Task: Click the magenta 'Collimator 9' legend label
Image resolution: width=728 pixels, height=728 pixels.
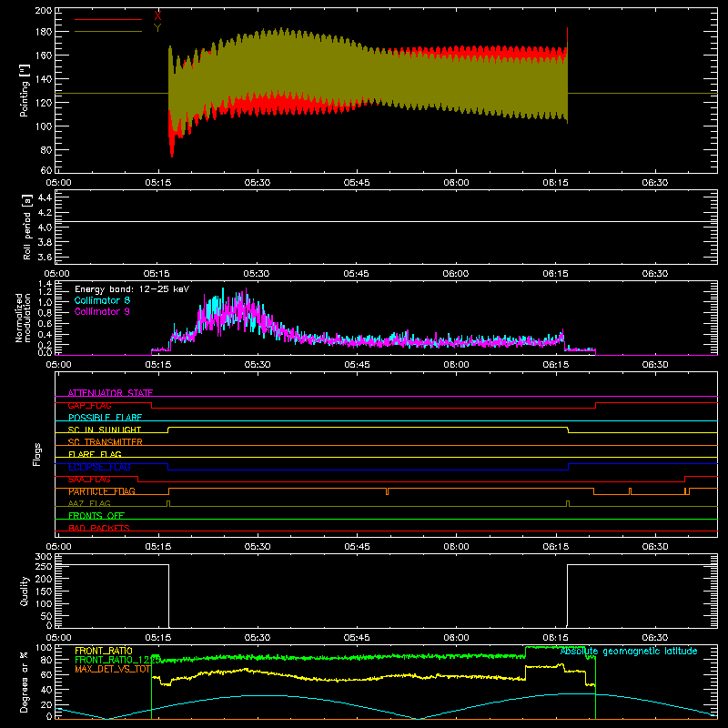Action: 102,311
